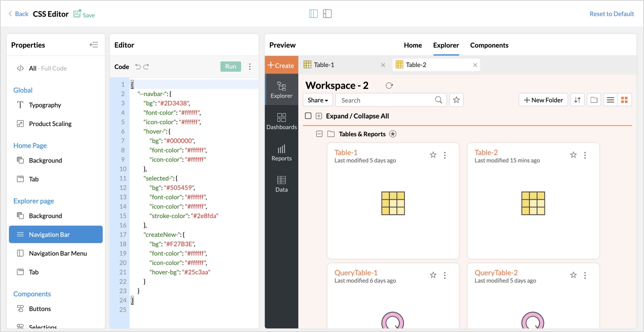Open Explorer in the preview navigation bar
The height and width of the screenshot is (332, 644).
point(281,90)
